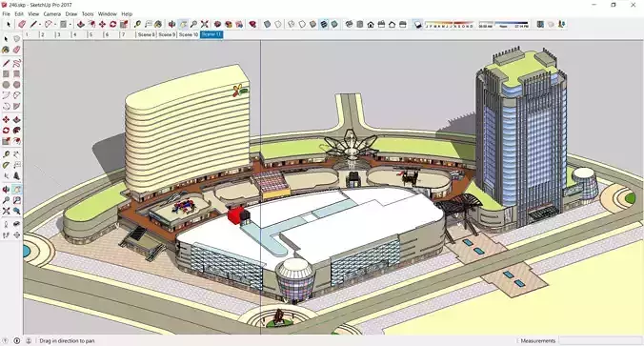Switch to the Iso standard view
Screen dimensions: 644x346
(349, 24)
